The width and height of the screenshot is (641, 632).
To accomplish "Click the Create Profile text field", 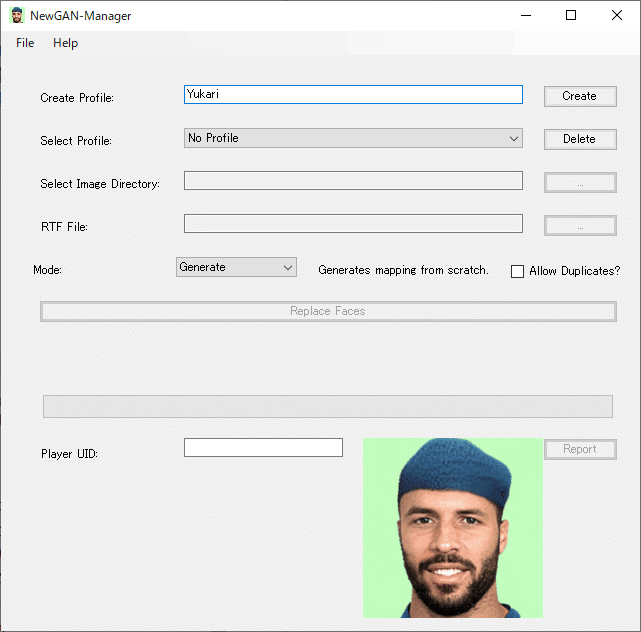I will click(353, 94).
